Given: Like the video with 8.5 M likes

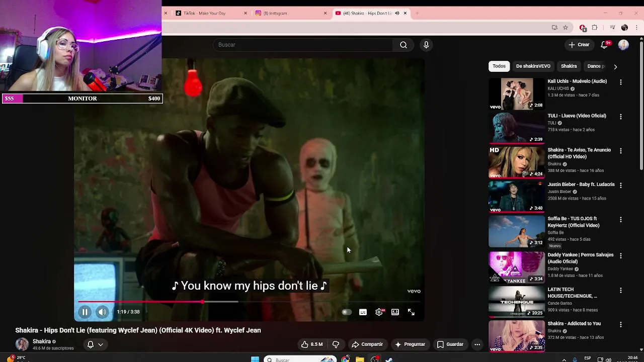Looking at the screenshot, I should 312,344.
